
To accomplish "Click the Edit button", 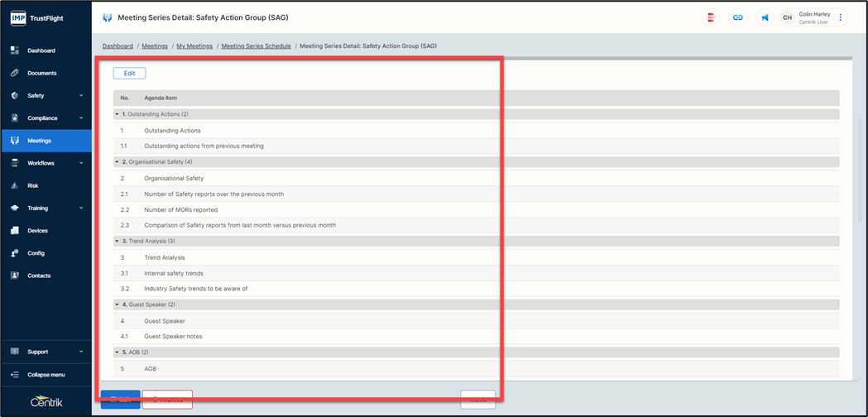I will coord(130,73).
